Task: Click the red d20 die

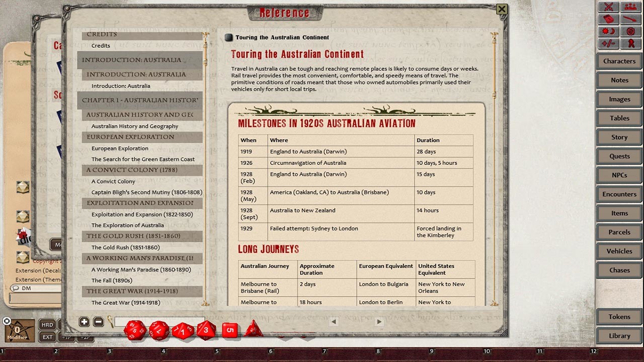Action: click(135, 330)
